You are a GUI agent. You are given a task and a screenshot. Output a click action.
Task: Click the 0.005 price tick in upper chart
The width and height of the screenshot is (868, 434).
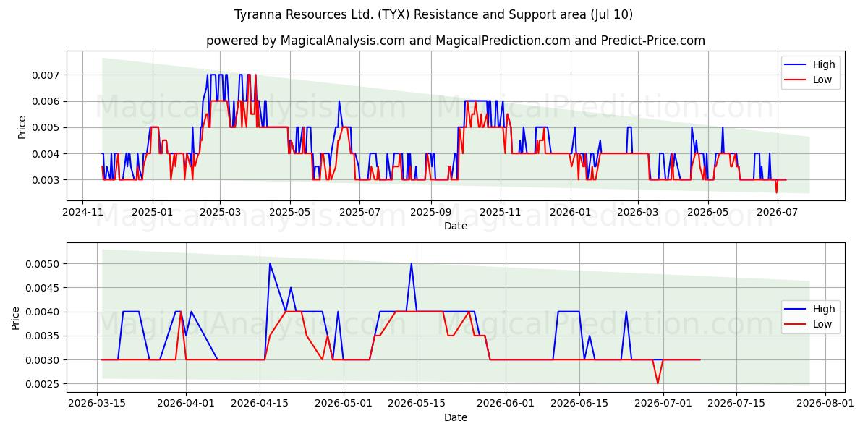47,127
